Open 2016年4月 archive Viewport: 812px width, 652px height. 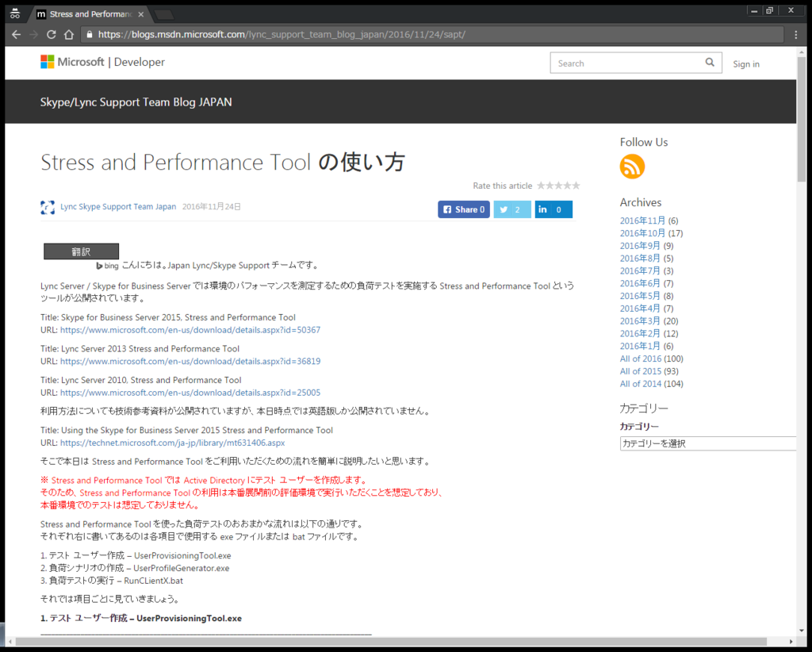click(640, 309)
